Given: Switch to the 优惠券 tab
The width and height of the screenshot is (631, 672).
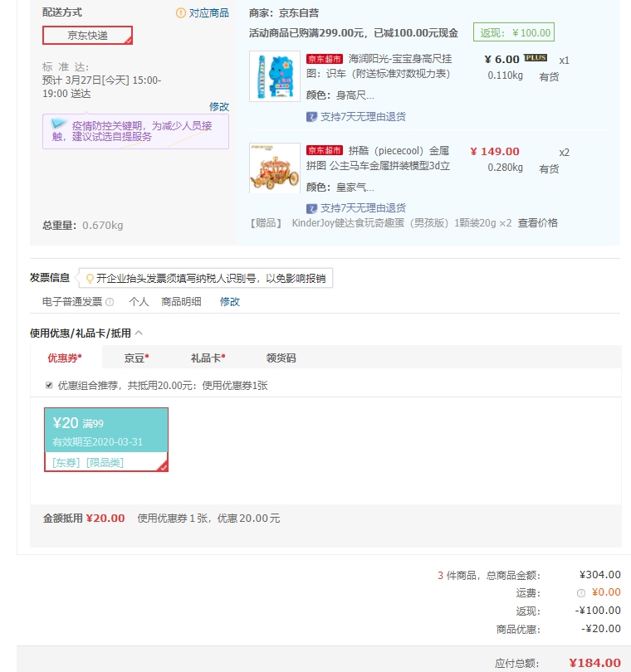Looking at the screenshot, I should pyautogui.click(x=66, y=358).
